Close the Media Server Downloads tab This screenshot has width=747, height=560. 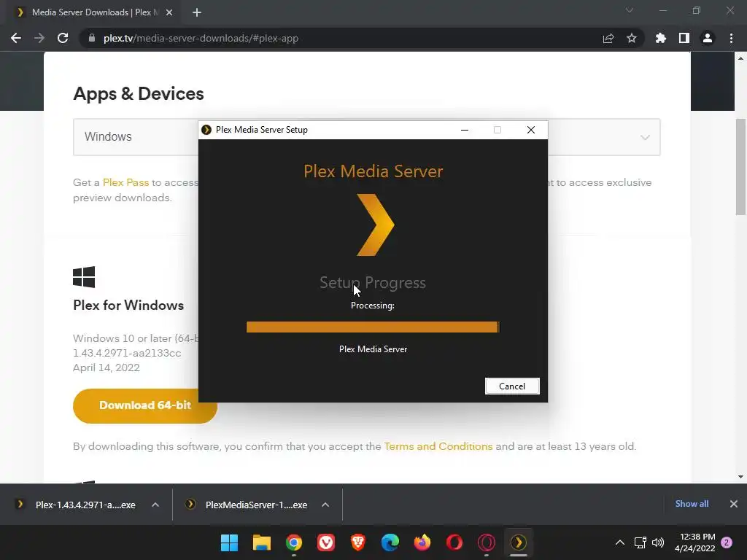[x=169, y=12]
